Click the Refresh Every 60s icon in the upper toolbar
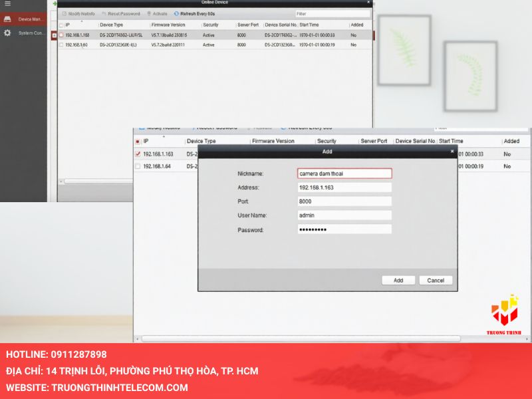Viewport: 532px width, 399px height. (x=176, y=14)
